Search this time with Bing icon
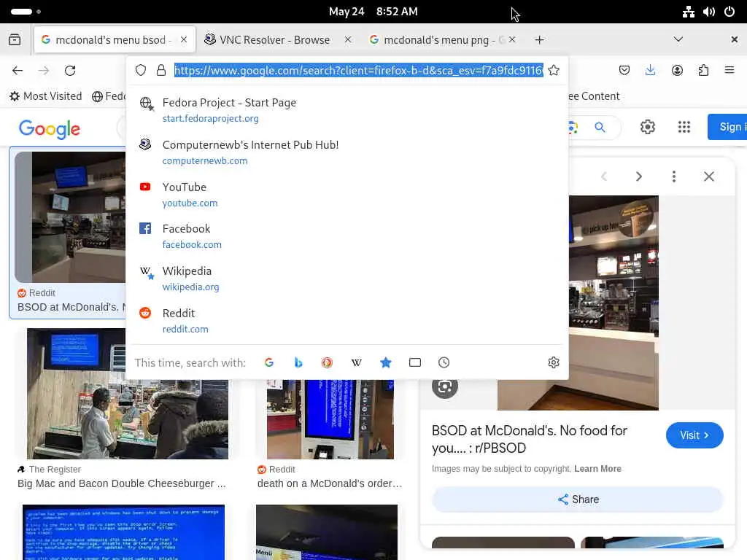The image size is (747, 560). click(298, 362)
